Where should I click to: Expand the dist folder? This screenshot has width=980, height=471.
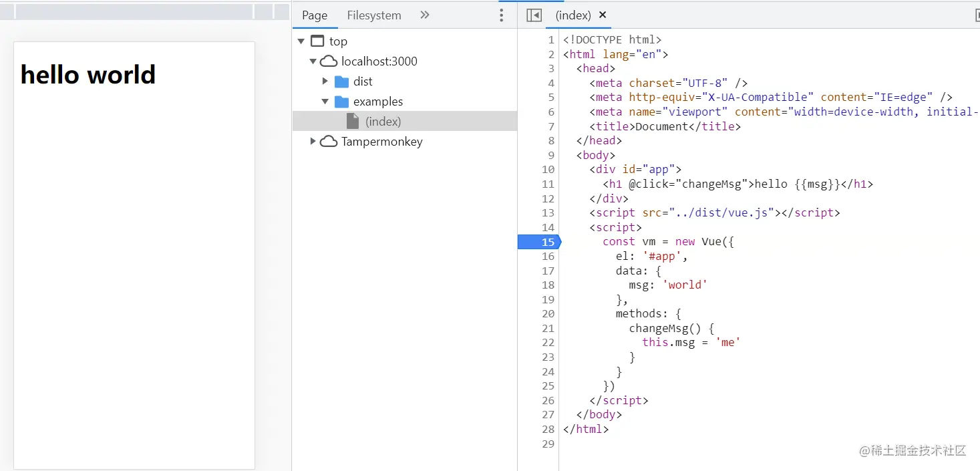[325, 82]
